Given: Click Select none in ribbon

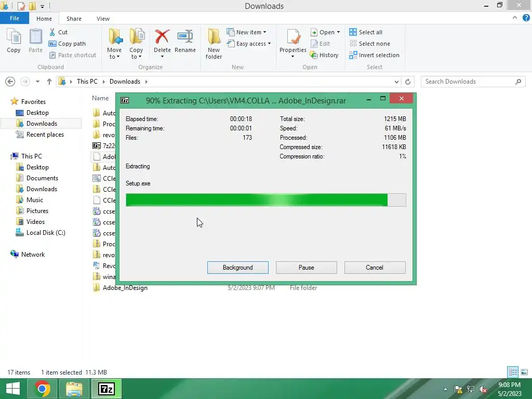Looking at the screenshot, I should coord(370,44).
